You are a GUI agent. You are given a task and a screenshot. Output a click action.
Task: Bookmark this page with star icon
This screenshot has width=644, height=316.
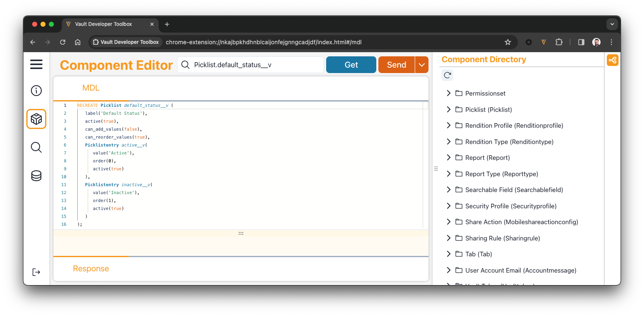(x=508, y=42)
